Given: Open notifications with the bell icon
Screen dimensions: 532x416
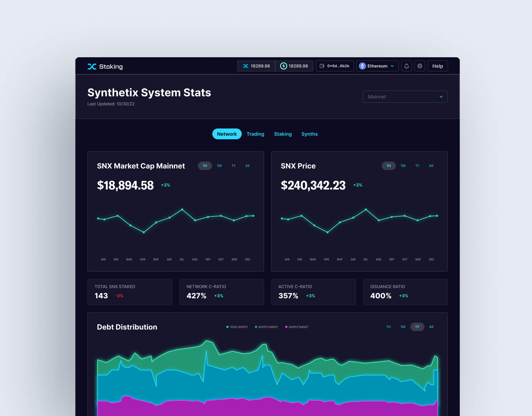Looking at the screenshot, I should [x=406, y=66].
